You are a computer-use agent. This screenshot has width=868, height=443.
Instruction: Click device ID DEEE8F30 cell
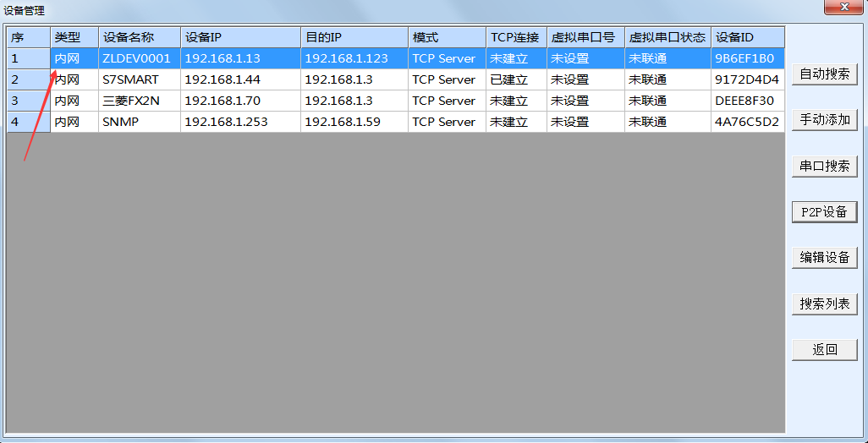coord(744,101)
